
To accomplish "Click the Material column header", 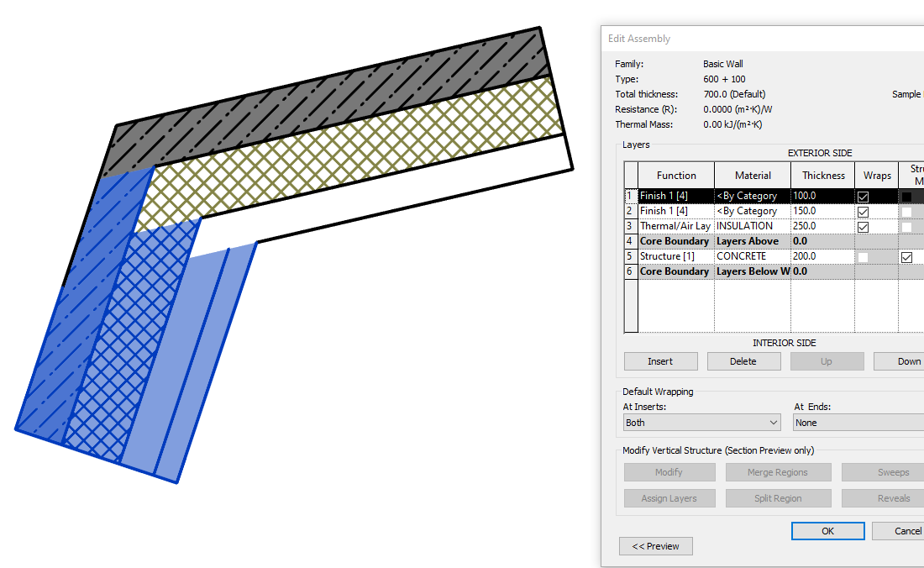I will [x=753, y=176].
